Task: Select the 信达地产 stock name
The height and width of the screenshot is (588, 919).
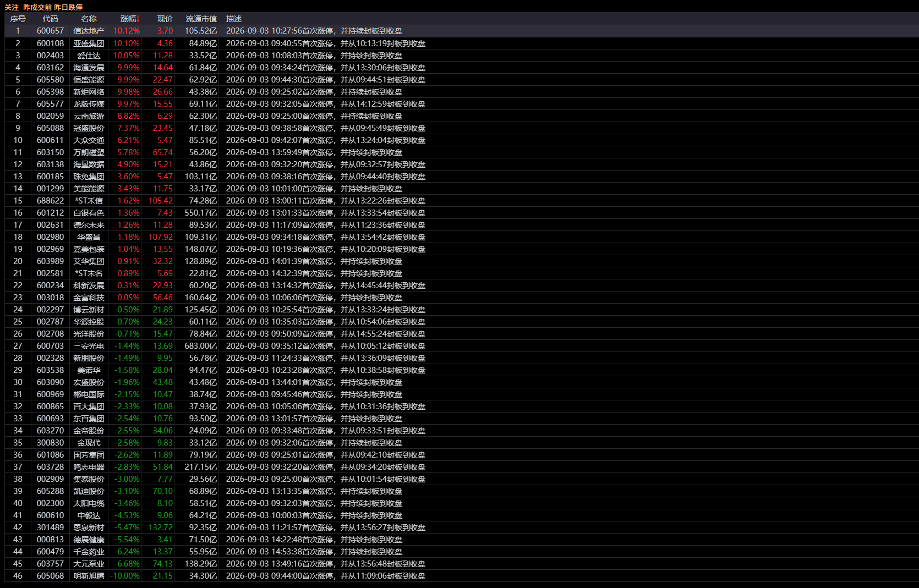Action: [89, 31]
